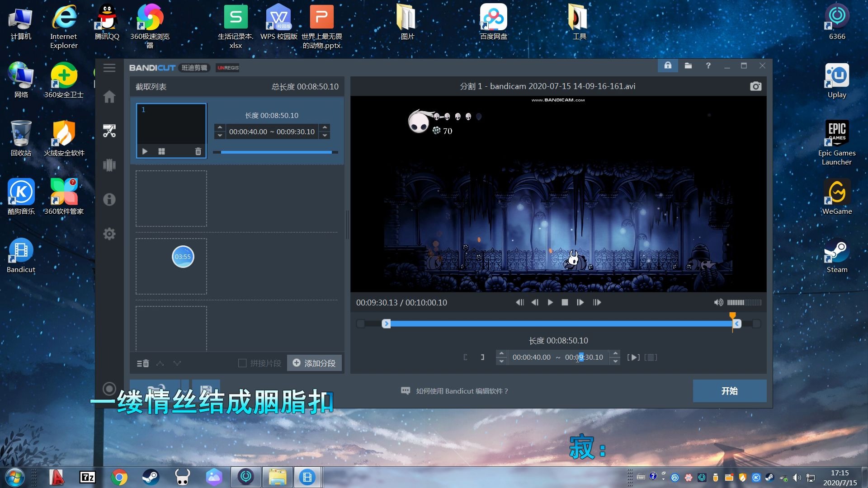This screenshot has height=488, width=868.
Task: Open the hamburger menu in Bandicut sidebar
Action: (109, 68)
